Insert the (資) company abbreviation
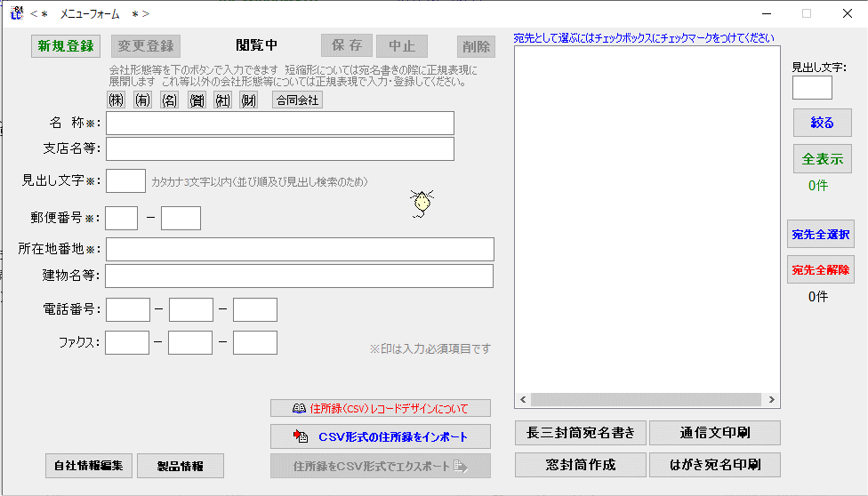 pos(197,100)
